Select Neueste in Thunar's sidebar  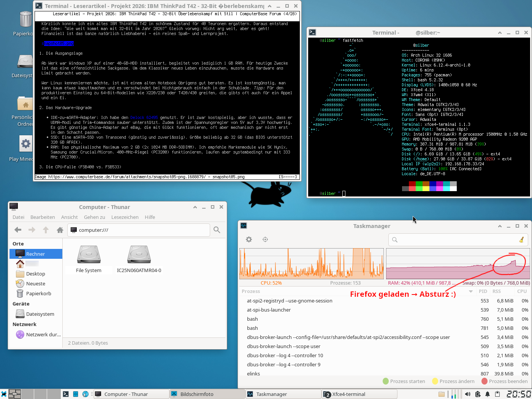(36, 283)
